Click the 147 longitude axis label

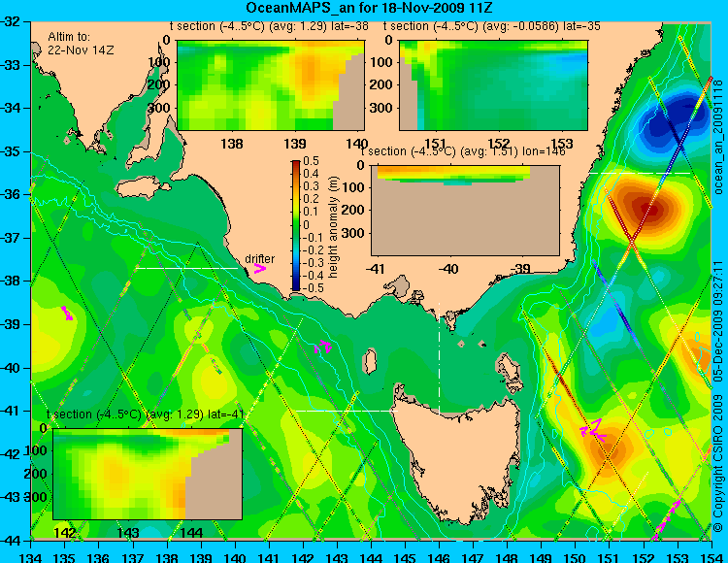[474, 557]
